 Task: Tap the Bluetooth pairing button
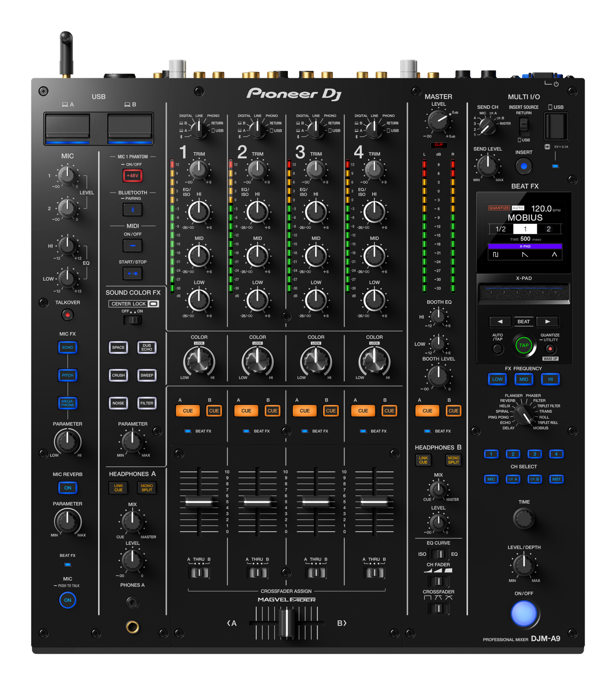[133, 210]
